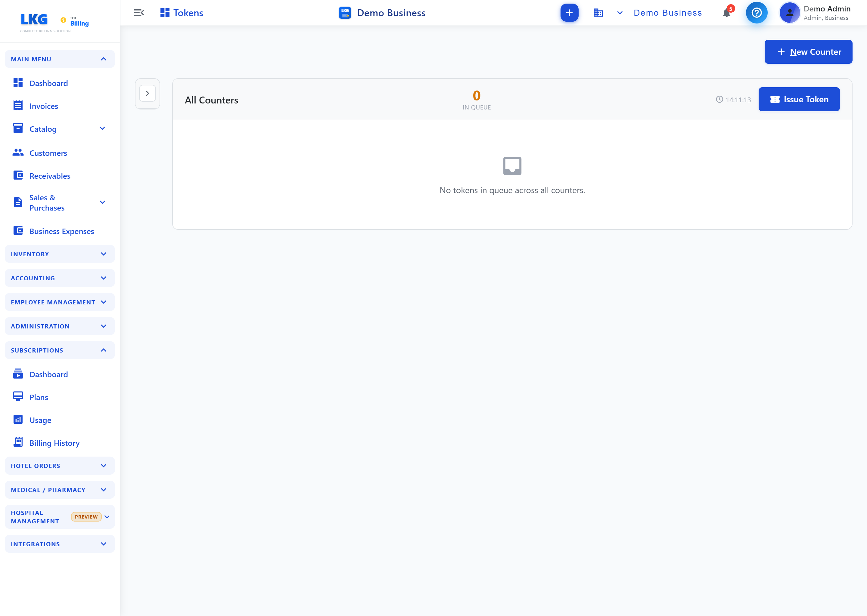Open notifications via the bell icon
The width and height of the screenshot is (867, 616).
726,13
